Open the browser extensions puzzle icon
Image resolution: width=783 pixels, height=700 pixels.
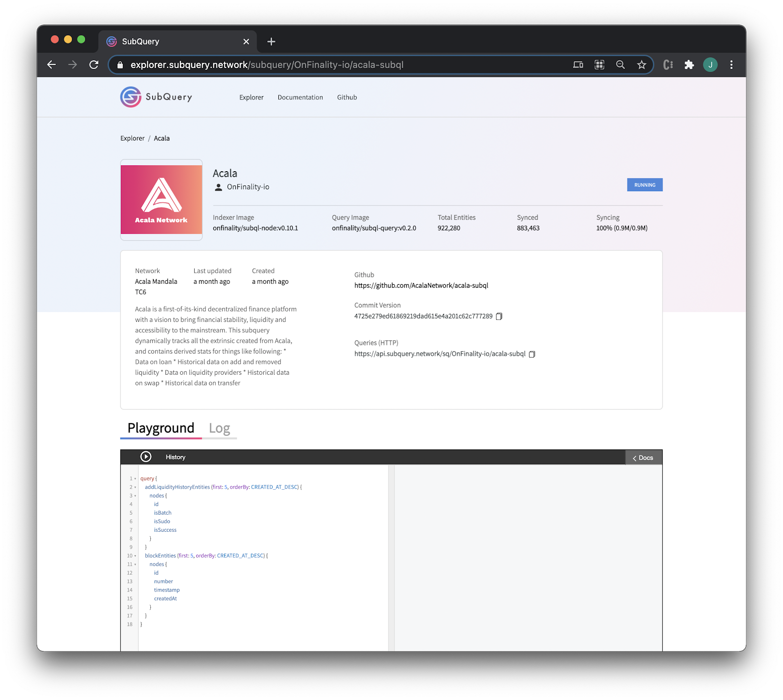(690, 64)
